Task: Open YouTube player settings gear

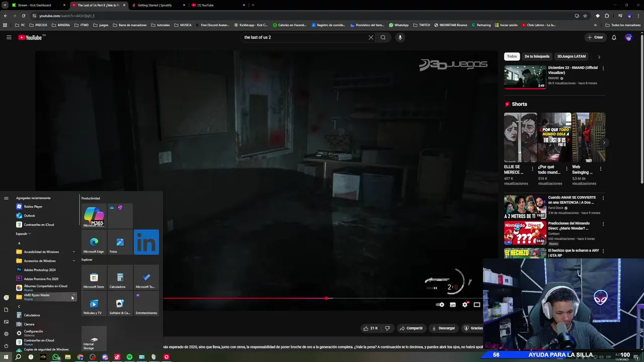Action: (465, 305)
